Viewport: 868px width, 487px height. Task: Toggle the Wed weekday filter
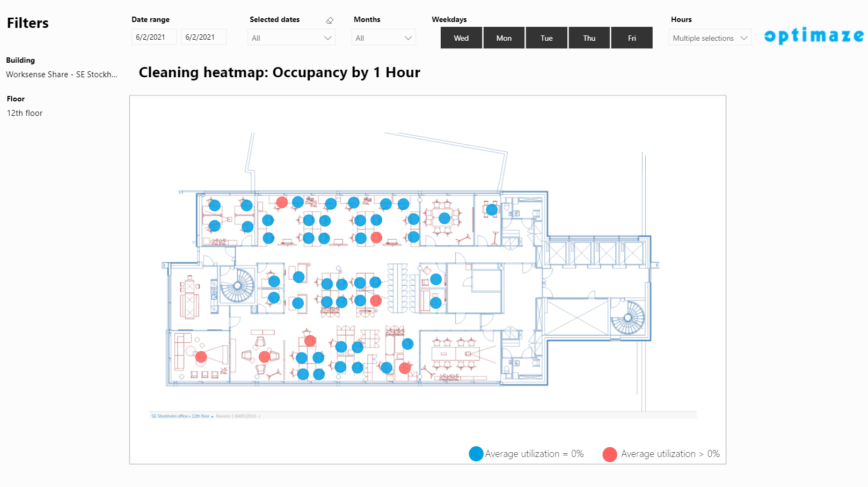pos(461,38)
